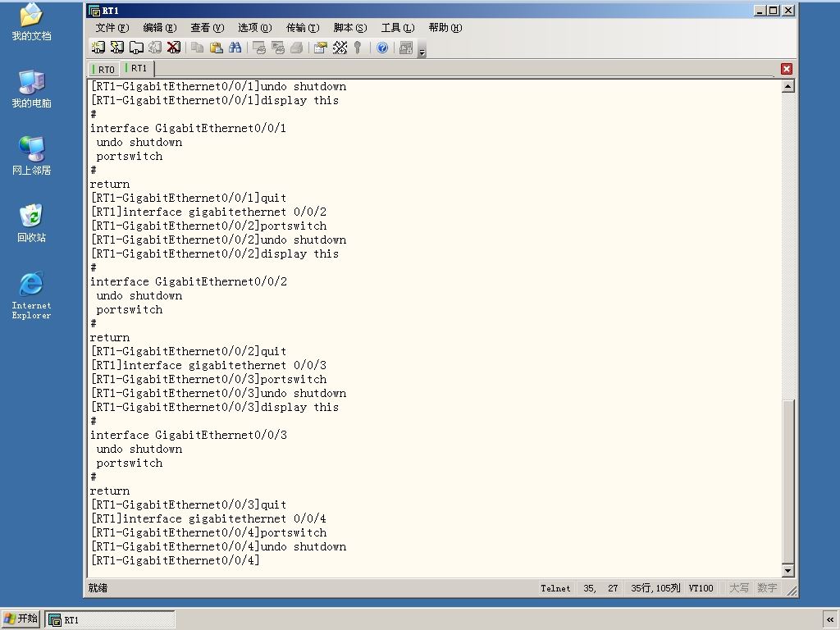840x630 pixels.
Task: Expand the taskbar tray chevron
Action: (x=830, y=620)
